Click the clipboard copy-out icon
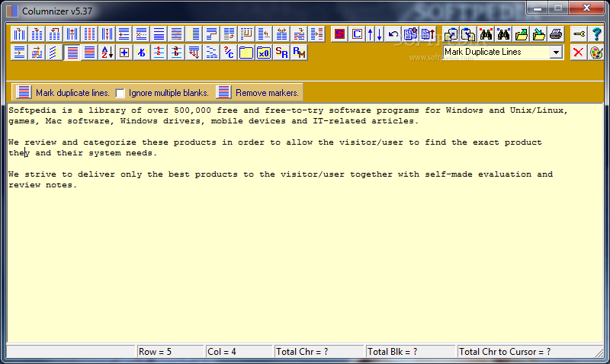The image size is (610, 364). [x=451, y=34]
